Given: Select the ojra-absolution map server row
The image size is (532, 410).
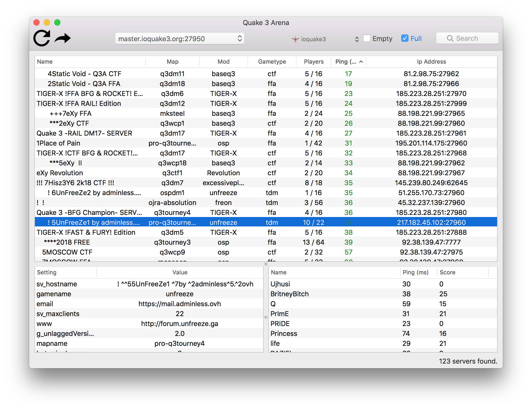Looking at the screenshot, I should click(x=266, y=203).
